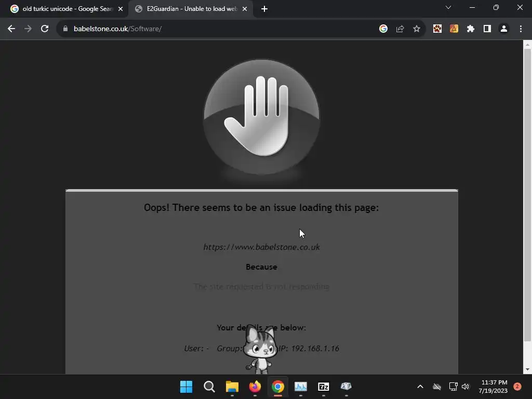Share this page icon
This screenshot has height=399, width=532.
(x=400, y=29)
